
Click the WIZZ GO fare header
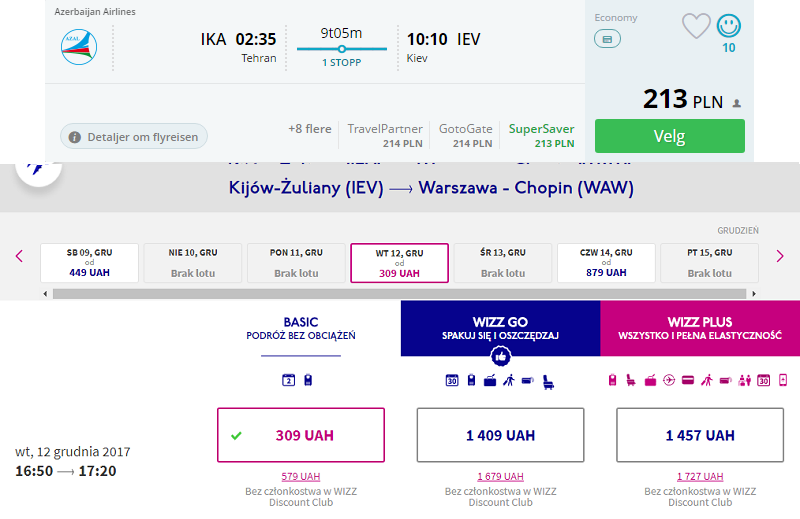pyautogui.click(x=501, y=328)
